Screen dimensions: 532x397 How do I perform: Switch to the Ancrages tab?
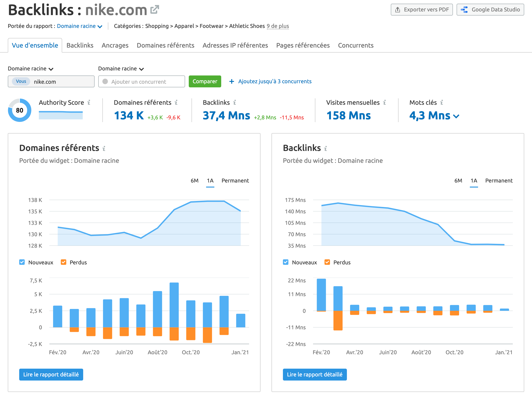(x=115, y=45)
